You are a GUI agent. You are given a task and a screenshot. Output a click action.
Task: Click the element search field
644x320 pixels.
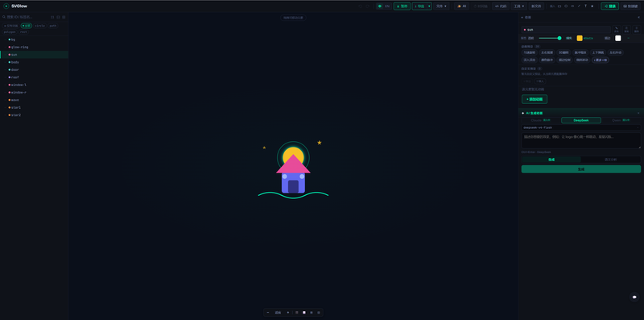(x=26, y=17)
